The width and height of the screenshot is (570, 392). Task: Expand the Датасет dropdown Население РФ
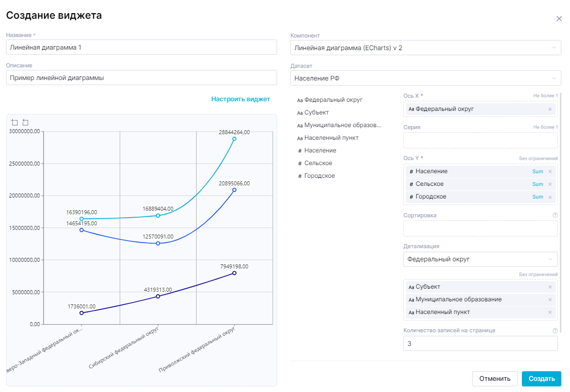pos(426,78)
